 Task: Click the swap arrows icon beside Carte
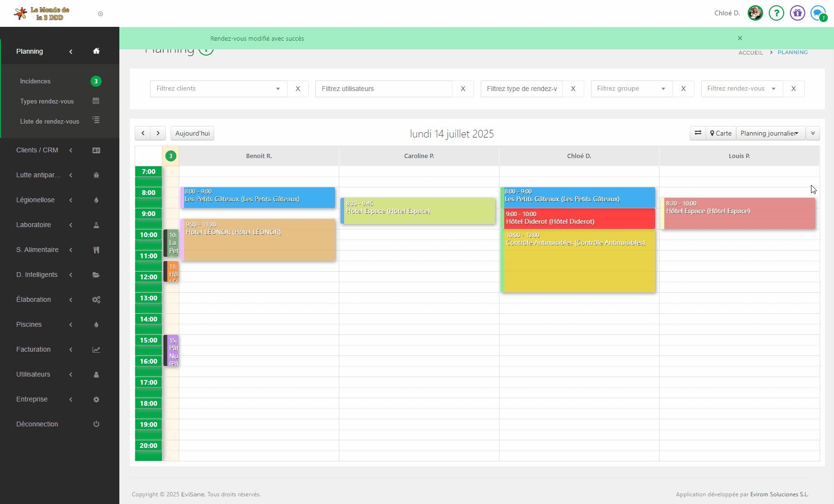tap(698, 133)
